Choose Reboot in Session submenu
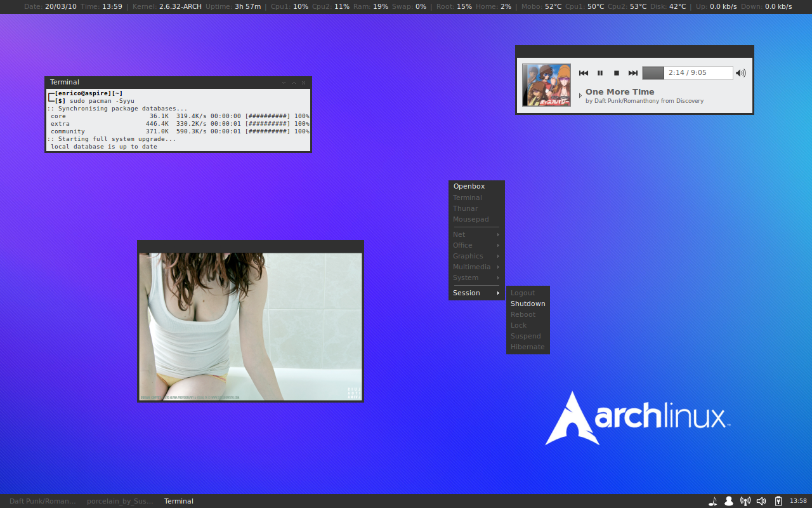This screenshot has width=812, height=508. [x=528, y=314]
